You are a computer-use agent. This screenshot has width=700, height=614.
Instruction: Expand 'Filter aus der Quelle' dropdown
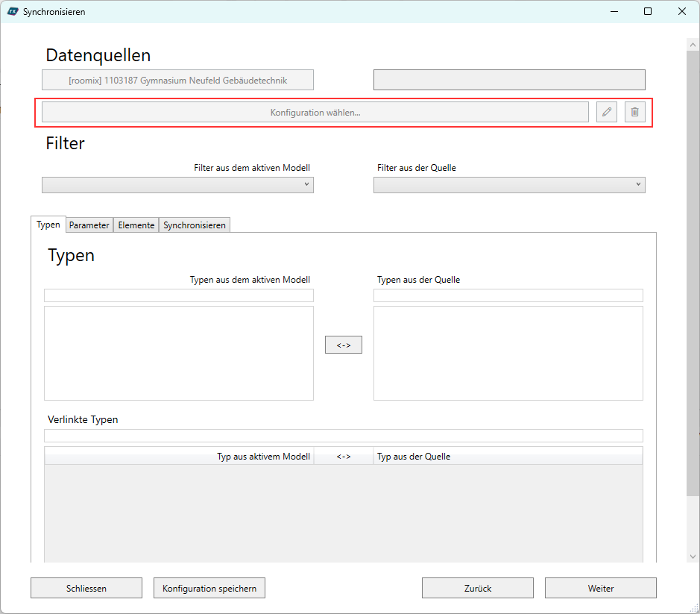tap(508, 185)
